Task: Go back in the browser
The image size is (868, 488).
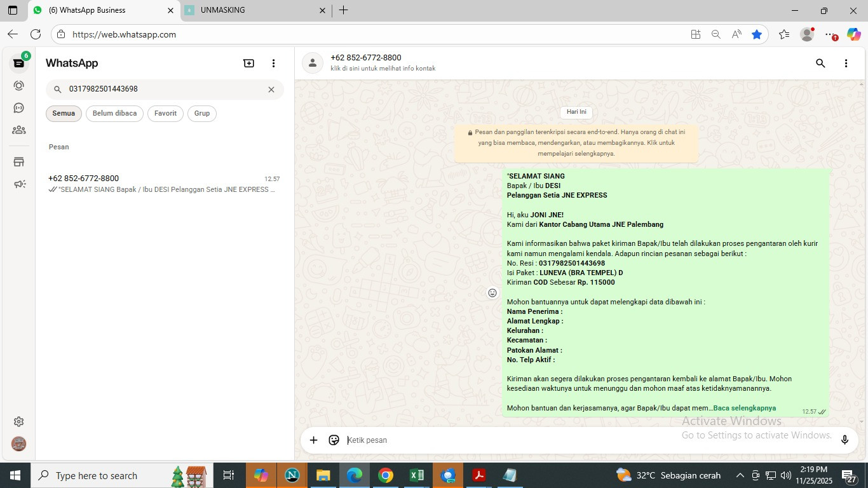Action: coord(13,34)
